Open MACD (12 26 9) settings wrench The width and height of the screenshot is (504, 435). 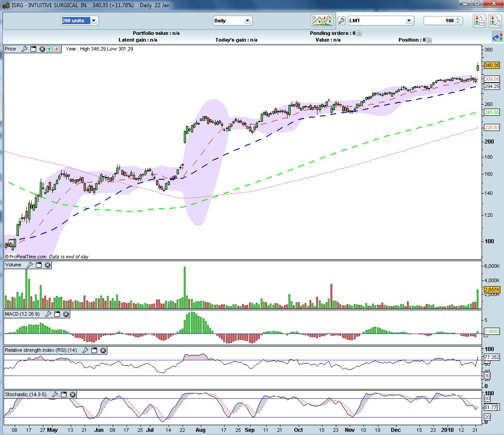click(48, 314)
